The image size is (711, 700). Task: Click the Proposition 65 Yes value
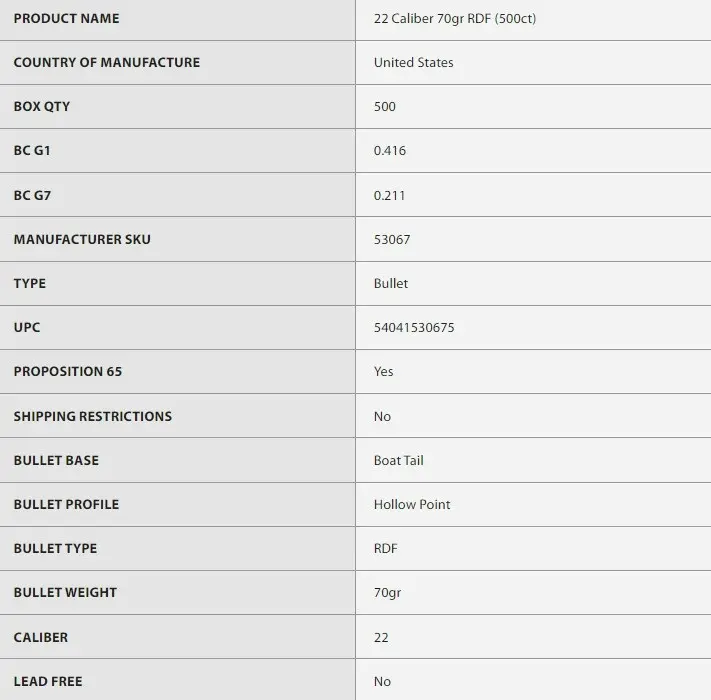pyautogui.click(x=383, y=371)
